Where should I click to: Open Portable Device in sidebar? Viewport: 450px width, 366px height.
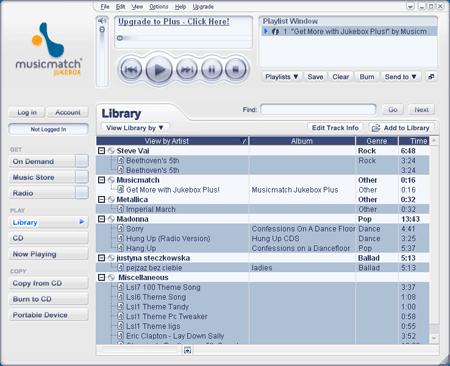[x=48, y=315]
